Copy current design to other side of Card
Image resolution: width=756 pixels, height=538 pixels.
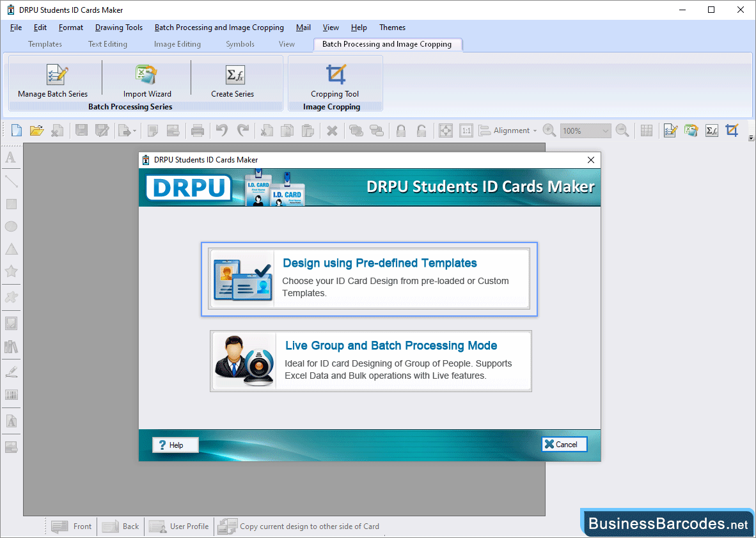pyautogui.click(x=299, y=526)
